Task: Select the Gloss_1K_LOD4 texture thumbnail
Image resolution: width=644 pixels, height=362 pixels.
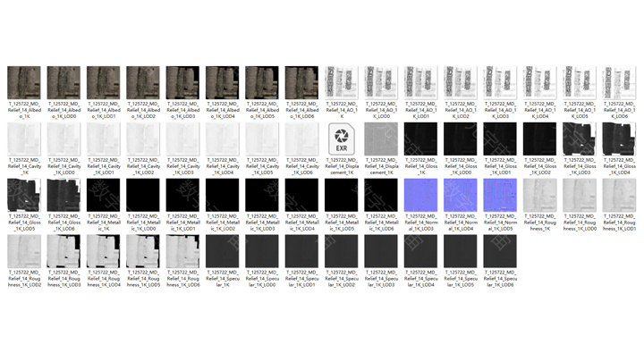Action: (x=618, y=139)
